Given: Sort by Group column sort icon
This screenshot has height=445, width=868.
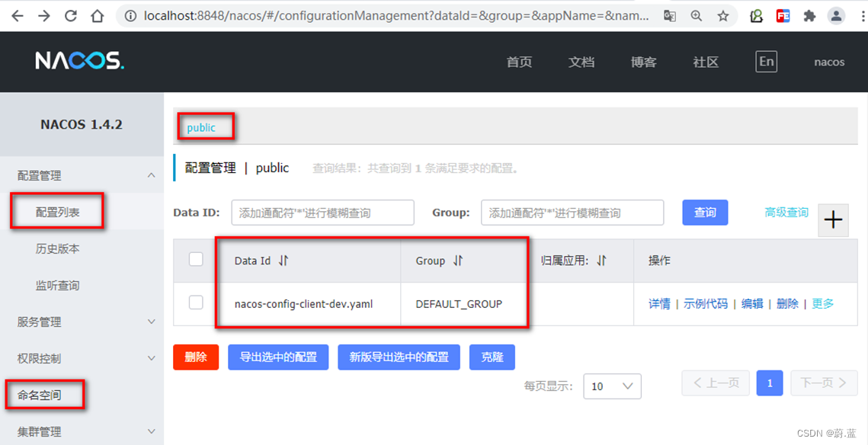Looking at the screenshot, I should pyautogui.click(x=458, y=261).
